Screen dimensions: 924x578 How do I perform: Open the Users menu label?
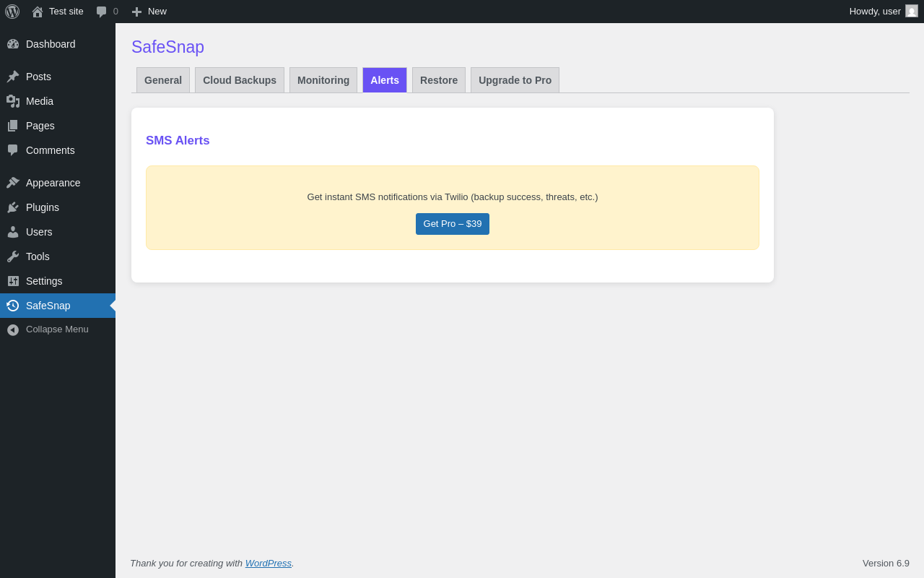39,232
